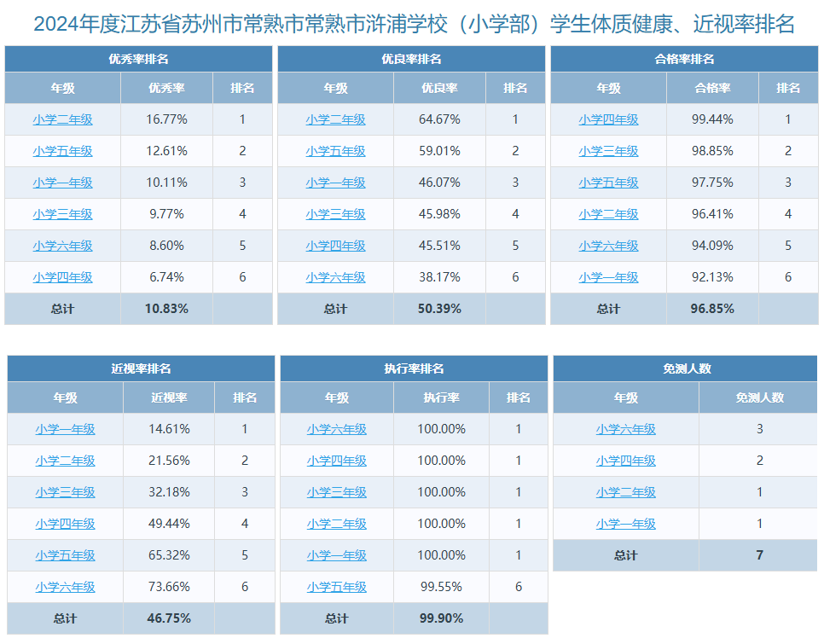Click the 优秀率排名 table header
824x644 pixels.
139,59
